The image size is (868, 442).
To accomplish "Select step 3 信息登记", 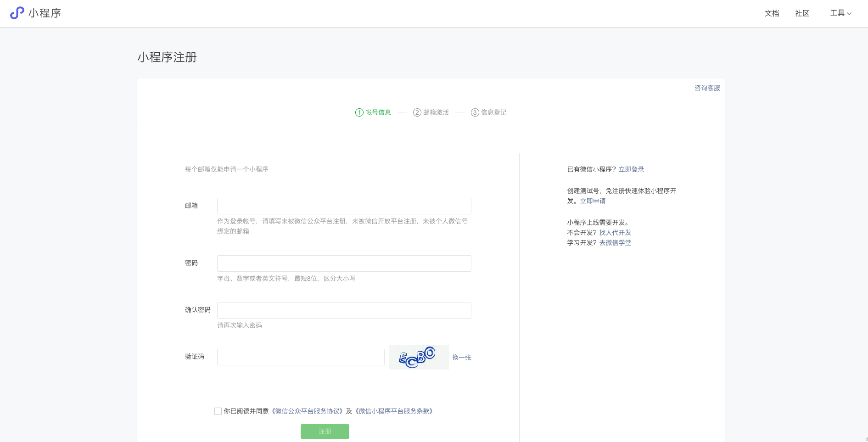I will (488, 112).
